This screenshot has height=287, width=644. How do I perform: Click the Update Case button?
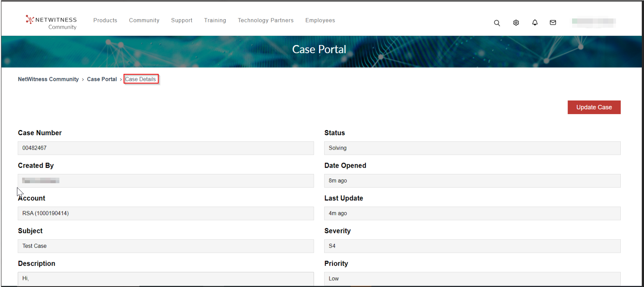(594, 107)
